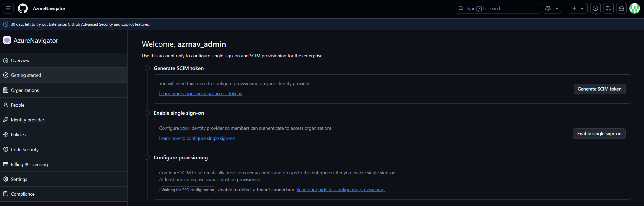
Task: Expand the Copilot dropdown arrow
Action: pyautogui.click(x=557, y=8)
